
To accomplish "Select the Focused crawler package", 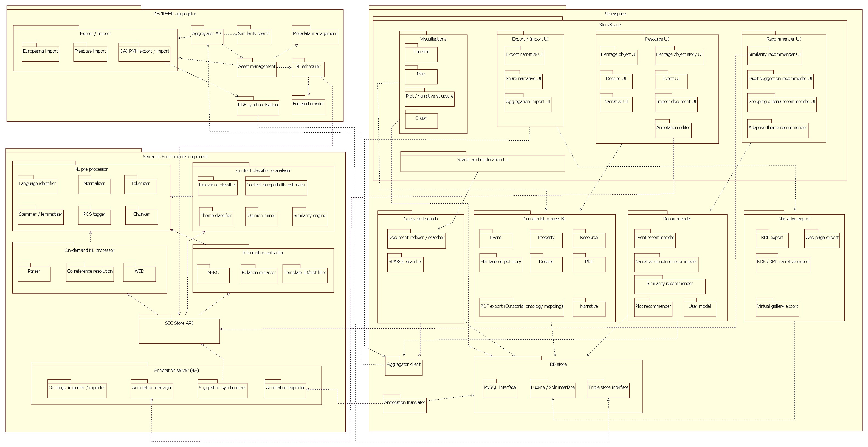I will (x=308, y=106).
